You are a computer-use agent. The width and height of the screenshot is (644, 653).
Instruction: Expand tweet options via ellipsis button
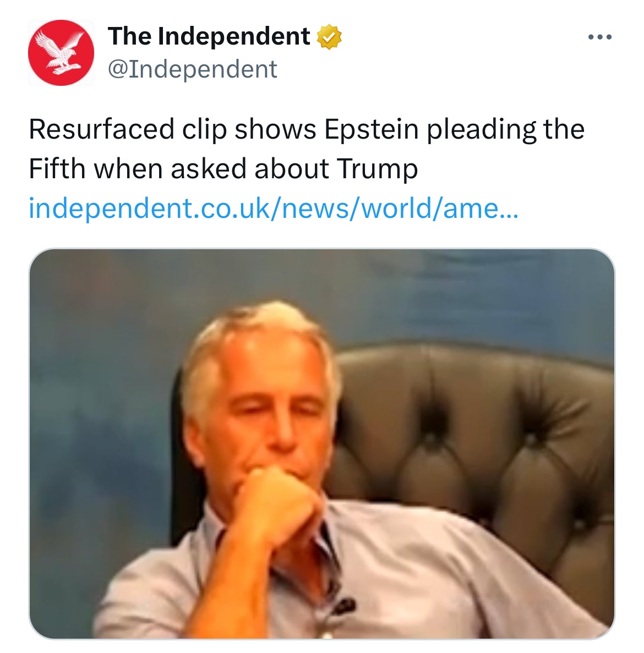point(600,37)
